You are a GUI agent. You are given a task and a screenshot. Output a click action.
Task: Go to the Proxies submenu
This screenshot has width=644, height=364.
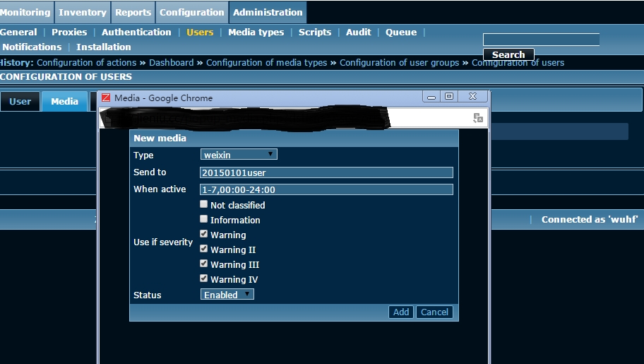(x=69, y=32)
